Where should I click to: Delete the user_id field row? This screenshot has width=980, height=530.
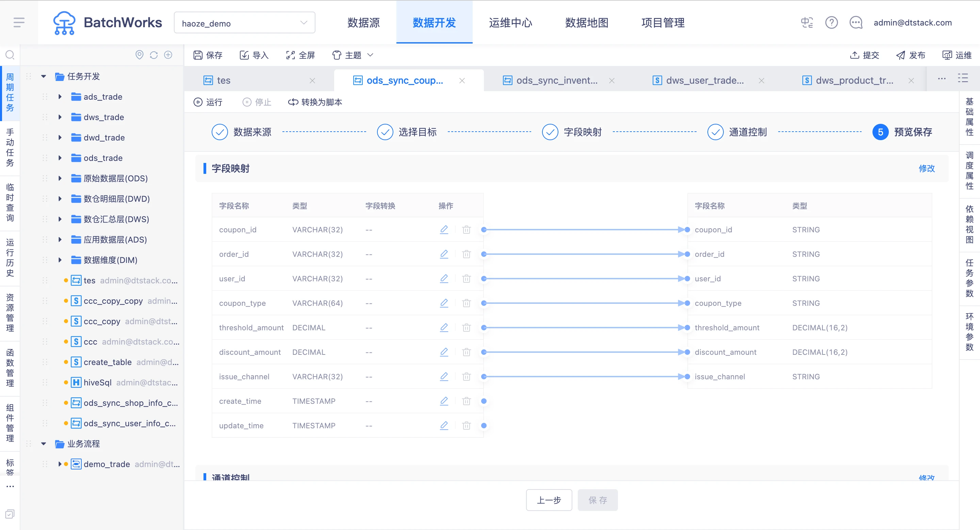467,279
